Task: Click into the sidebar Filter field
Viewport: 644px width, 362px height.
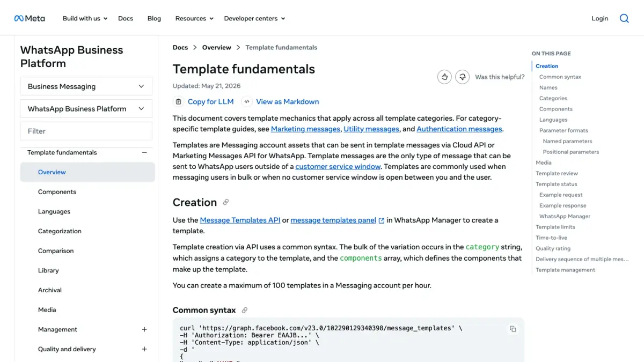Action: (x=86, y=131)
